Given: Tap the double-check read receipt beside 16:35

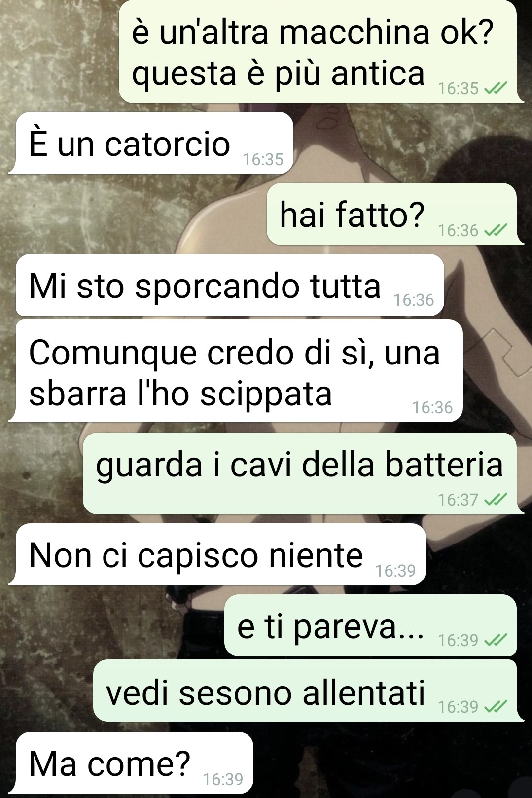Looking at the screenshot, I should pyautogui.click(x=496, y=88).
